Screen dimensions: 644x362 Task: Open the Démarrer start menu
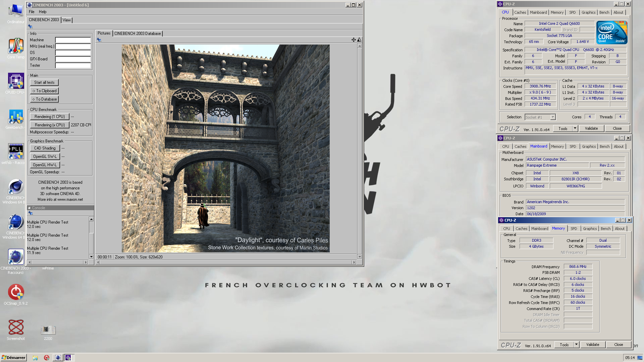[13, 358]
